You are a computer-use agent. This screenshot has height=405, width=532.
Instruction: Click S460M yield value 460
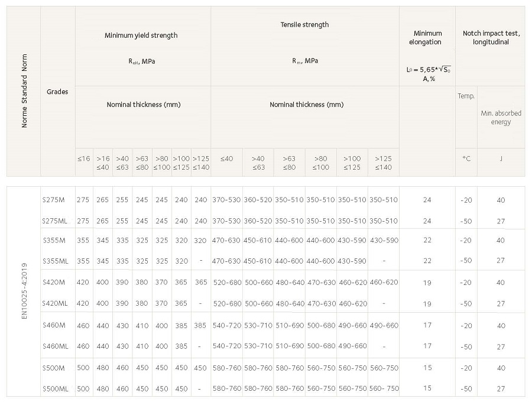point(83,326)
